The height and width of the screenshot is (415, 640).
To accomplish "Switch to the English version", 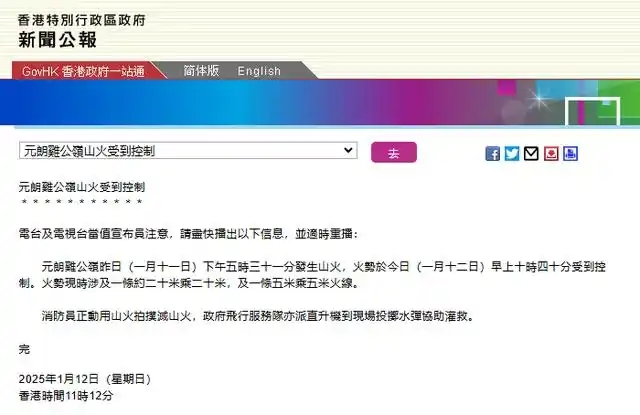I will pos(259,71).
